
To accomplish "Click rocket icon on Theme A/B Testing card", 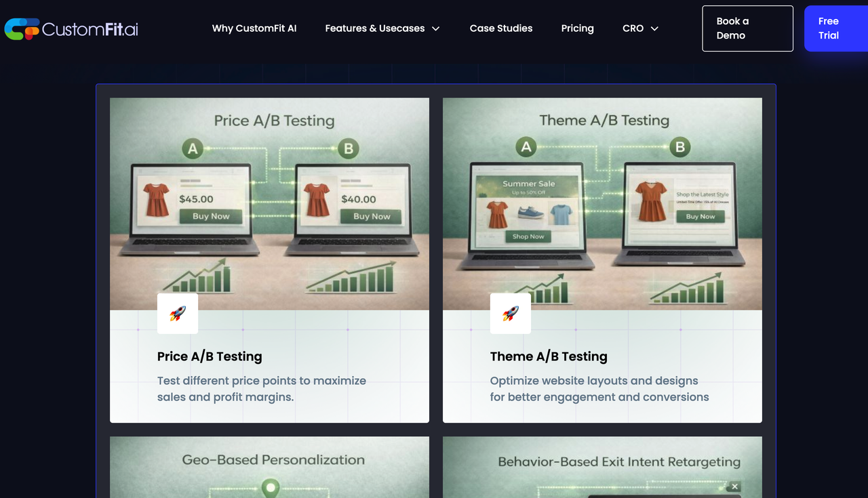I will point(511,314).
